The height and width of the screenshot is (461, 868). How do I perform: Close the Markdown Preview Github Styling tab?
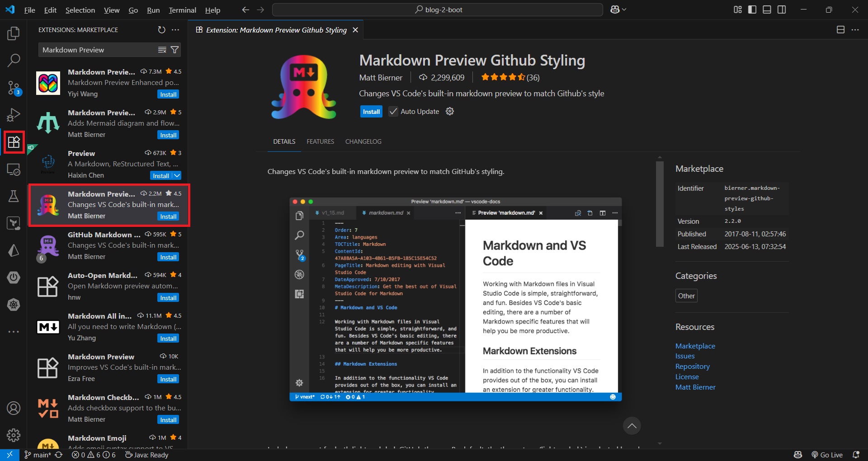355,30
